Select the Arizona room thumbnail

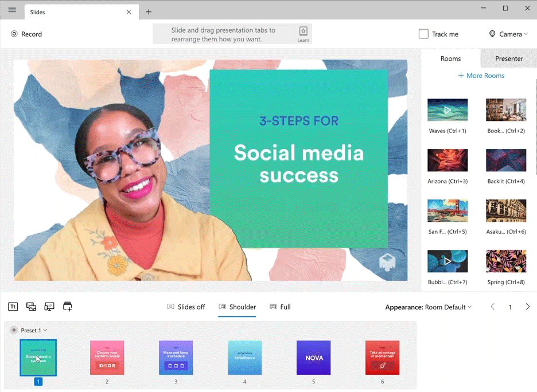pyautogui.click(x=447, y=160)
